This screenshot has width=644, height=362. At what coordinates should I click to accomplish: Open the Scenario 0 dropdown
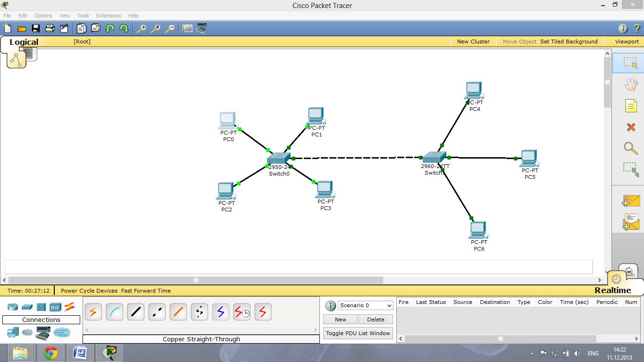[x=365, y=305]
